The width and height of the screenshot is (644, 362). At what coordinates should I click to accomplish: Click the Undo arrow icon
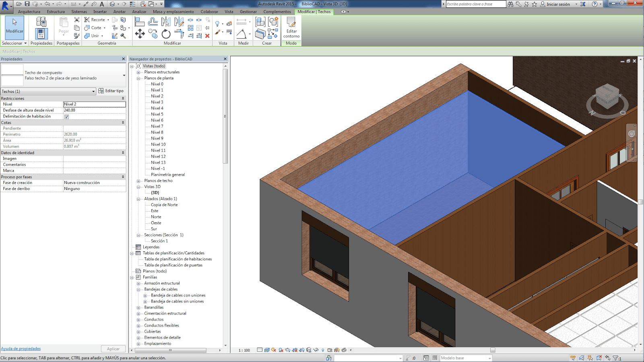[47, 4]
